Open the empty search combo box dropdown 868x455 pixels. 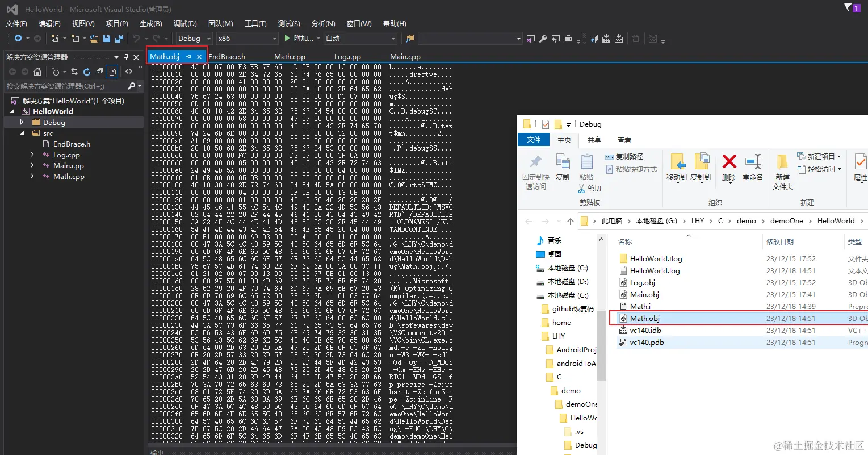click(x=519, y=39)
